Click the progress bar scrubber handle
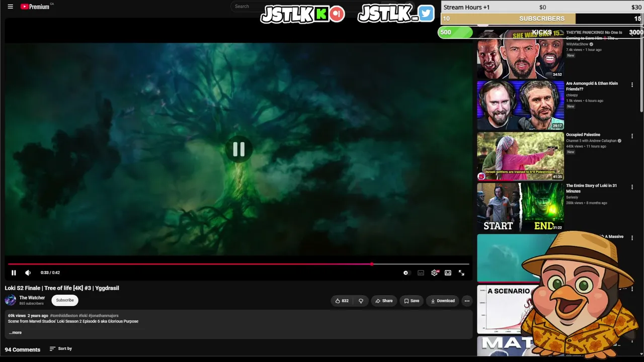Screen dimensions: 644x362 coord(372,264)
